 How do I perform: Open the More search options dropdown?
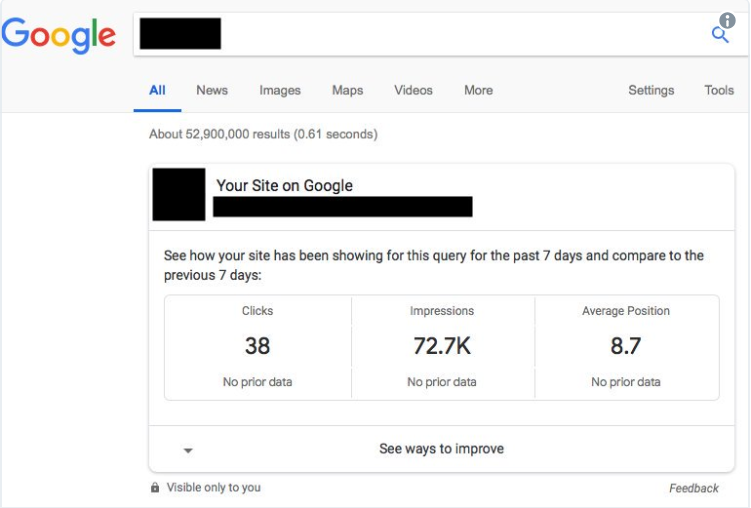click(478, 90)
